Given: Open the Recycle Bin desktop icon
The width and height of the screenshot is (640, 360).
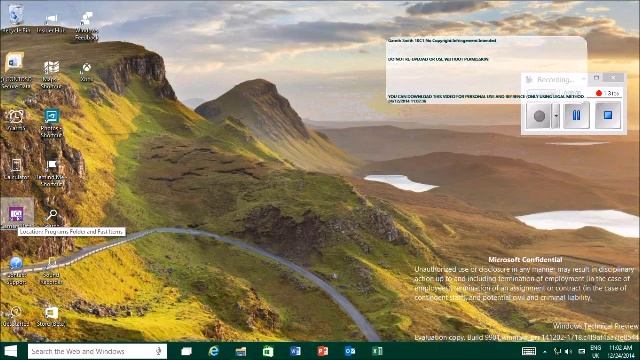Looking at the screenshot, I should [x=16, y=18].
